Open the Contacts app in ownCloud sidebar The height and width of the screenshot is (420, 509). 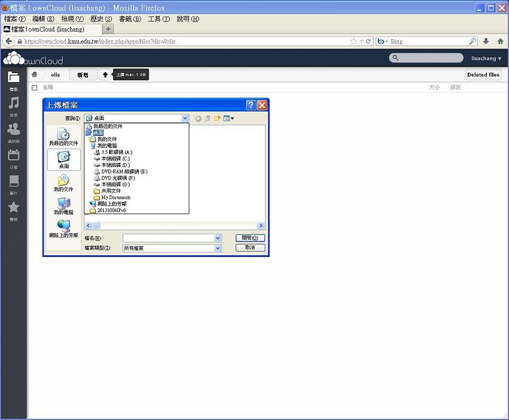click(14, 132)
